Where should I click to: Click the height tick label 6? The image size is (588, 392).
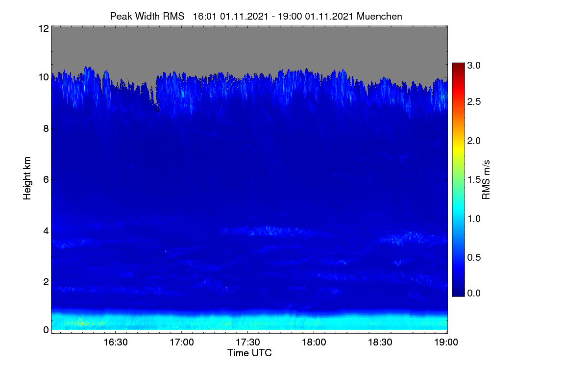tap(46, 179)
